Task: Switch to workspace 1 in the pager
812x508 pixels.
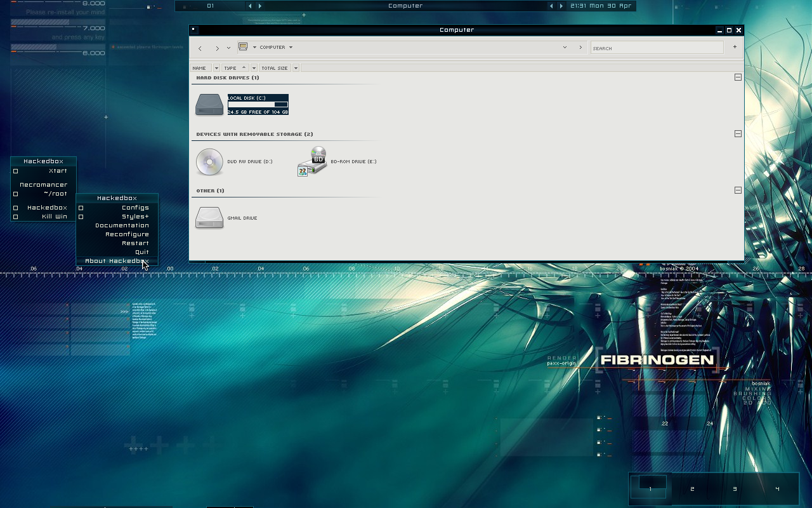Action: (x=650, y=488)
